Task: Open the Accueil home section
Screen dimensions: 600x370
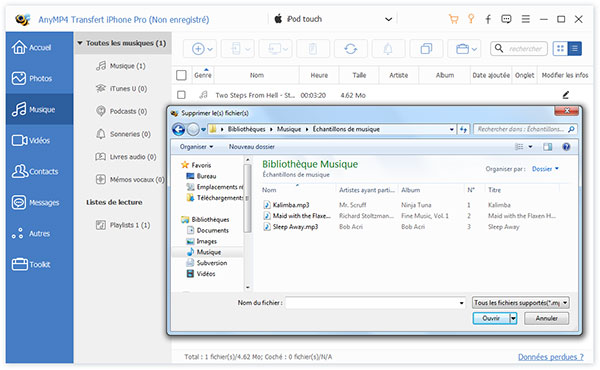Action: [x=39, y=47]
